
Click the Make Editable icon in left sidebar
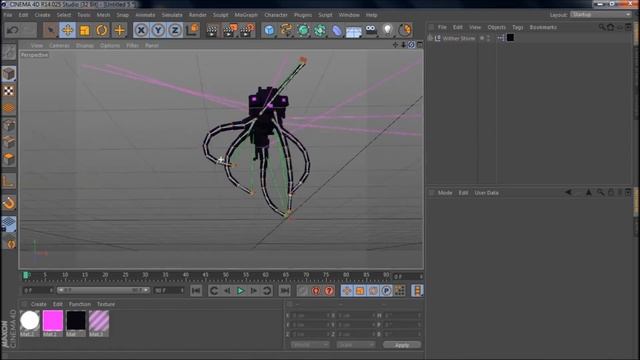9,52
